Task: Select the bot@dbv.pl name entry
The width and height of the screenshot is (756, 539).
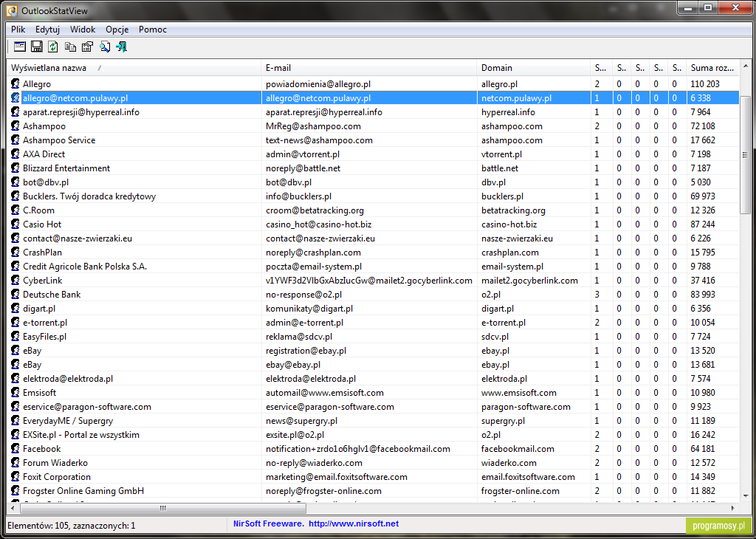Action: [x=46, y=182]
